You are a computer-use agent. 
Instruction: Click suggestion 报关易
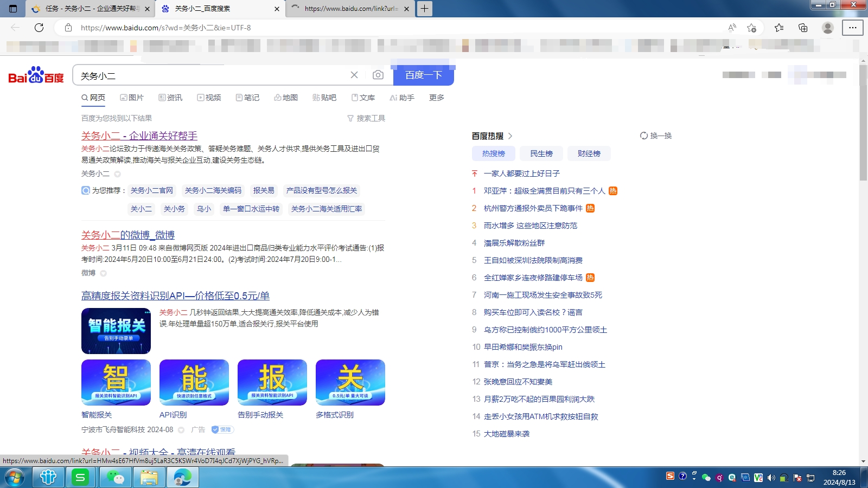click(264, 190)
